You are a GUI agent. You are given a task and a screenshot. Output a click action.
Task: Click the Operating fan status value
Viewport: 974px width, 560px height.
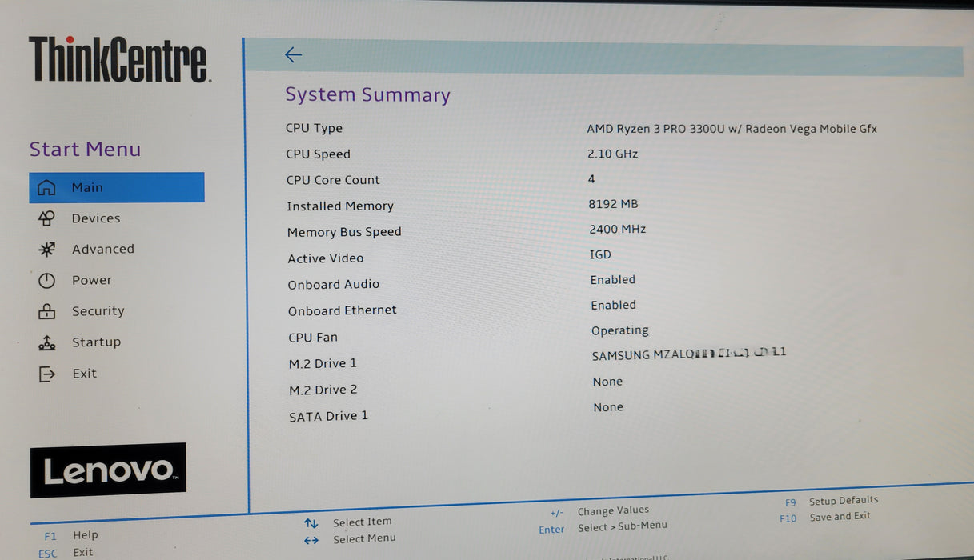click(x=620, y=330)
